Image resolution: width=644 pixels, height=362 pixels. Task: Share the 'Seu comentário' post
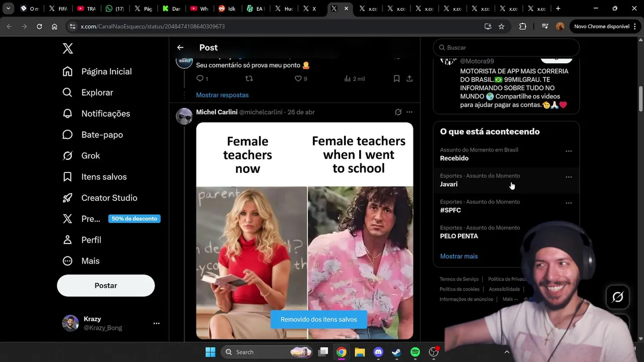[410, 78]
